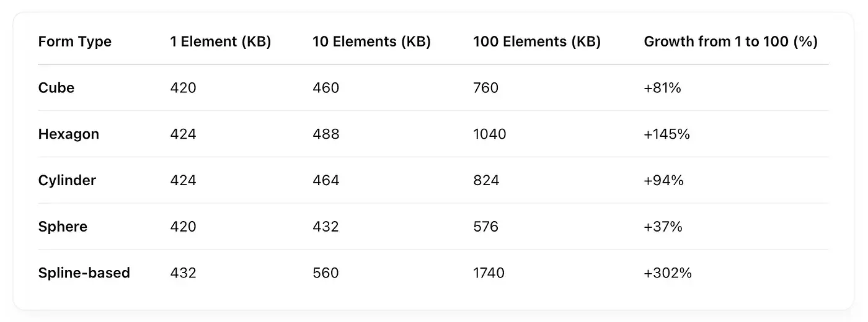The height and width of the screenshot is (322, 868).
Task: Select the Growth from 1 to 100 (%) header
Action: (x=730, y=41)
